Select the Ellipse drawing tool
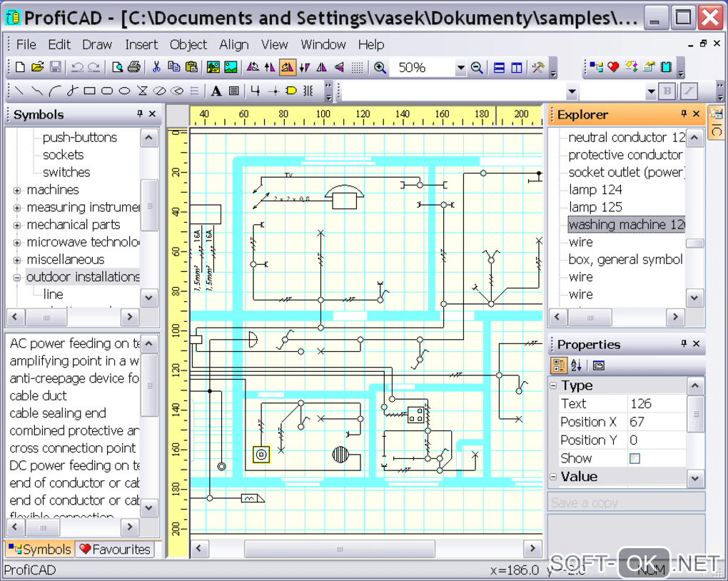The width and height of the screenshot is (728, 581). pos(124,91)
